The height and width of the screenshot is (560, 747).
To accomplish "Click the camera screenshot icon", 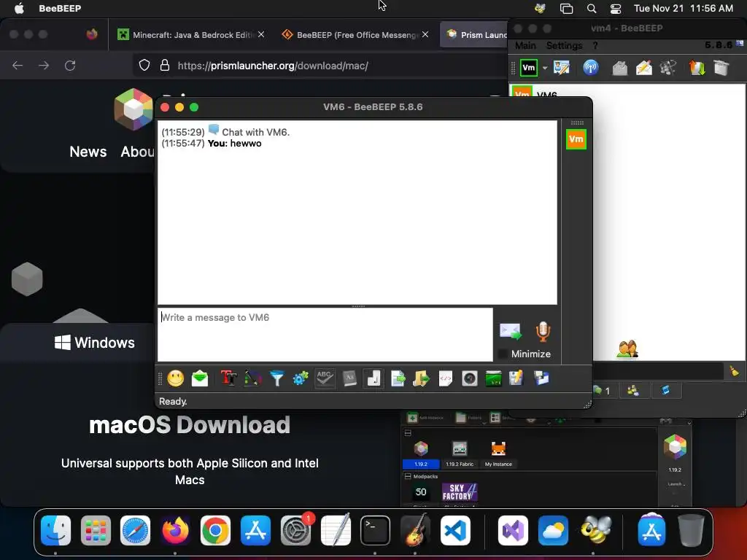I will tap(469, 378).
